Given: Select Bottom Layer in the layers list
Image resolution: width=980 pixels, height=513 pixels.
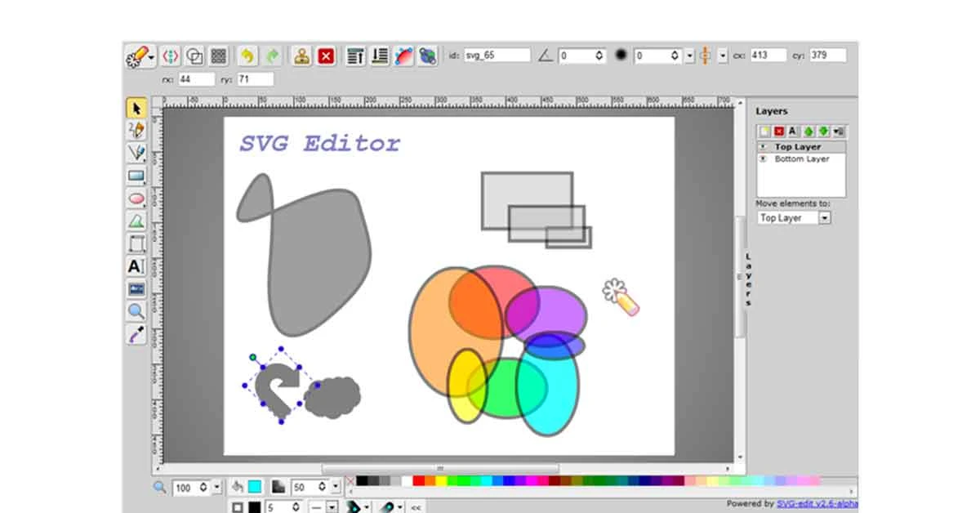Looking at the screenshot, I should tap(802, 158).
